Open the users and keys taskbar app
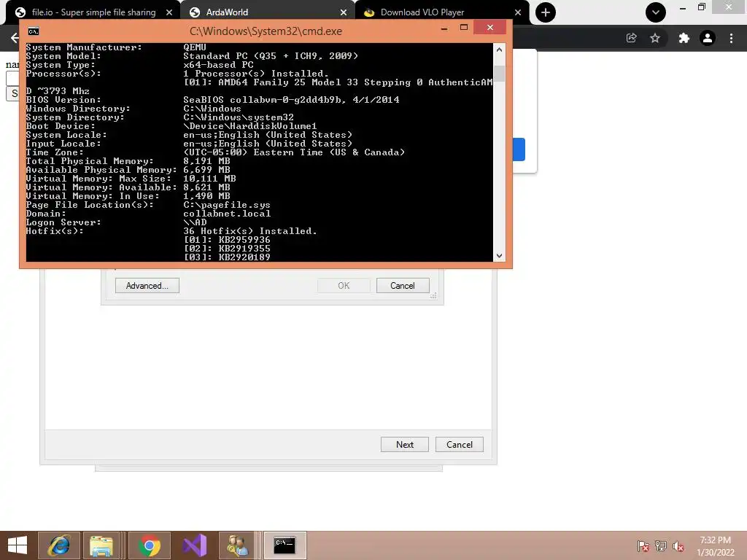Image resolution: width=747 pixels, height=560 pixels. coord(237,545)
